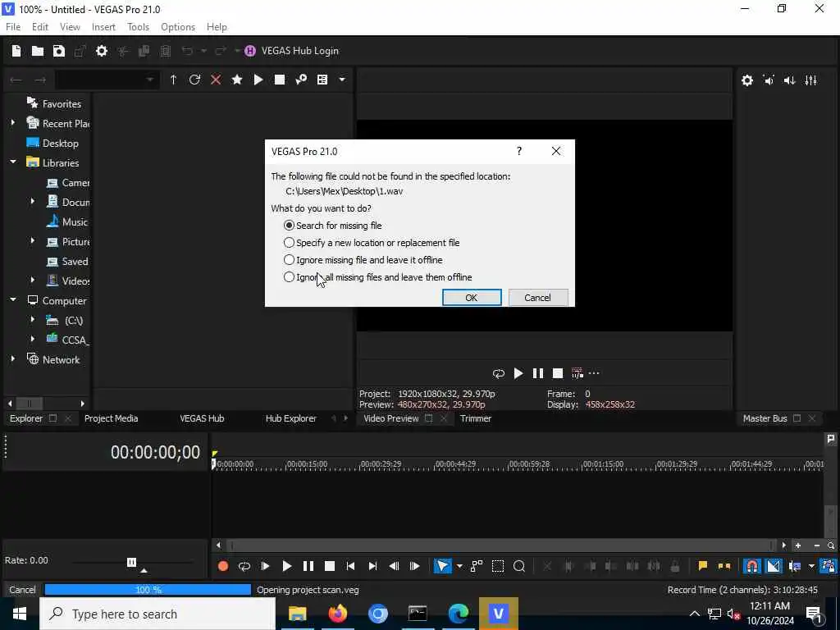Pause in the Video Preview window

[538, 373]
